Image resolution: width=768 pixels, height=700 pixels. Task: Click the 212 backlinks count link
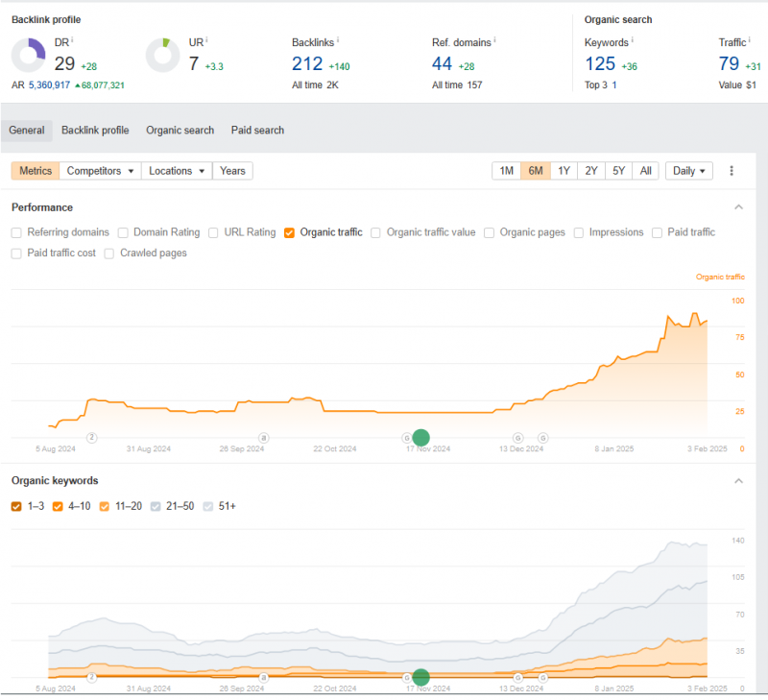pyautogui.click(x=307, y=64)
